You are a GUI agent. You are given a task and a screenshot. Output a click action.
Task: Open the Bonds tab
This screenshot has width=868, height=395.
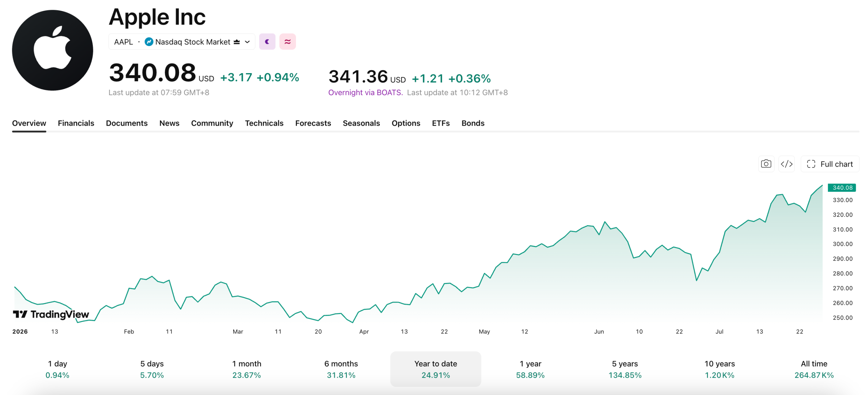473,123
